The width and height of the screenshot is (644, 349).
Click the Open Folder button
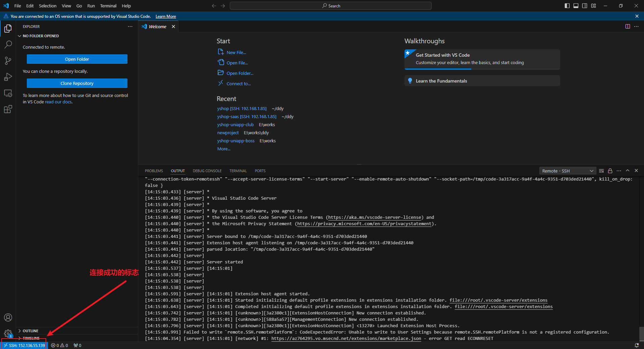point(77,59)
